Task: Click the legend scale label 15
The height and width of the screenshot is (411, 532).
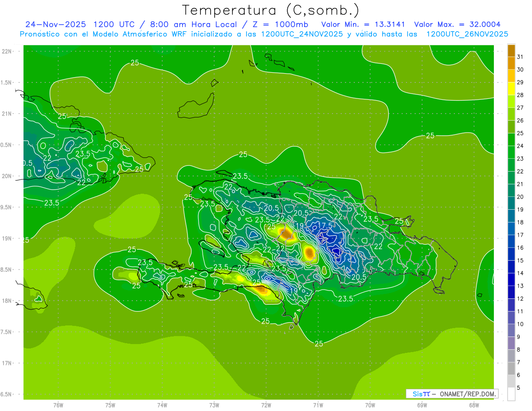Action: coord(520,260)
